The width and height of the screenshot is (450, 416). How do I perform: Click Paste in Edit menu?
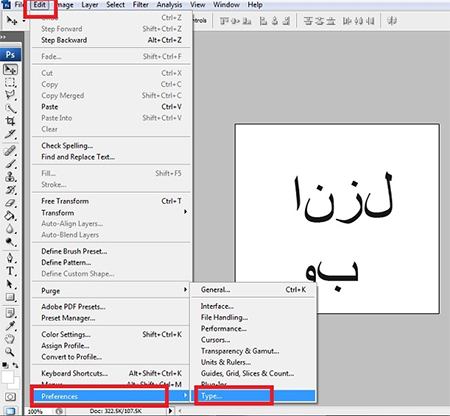click(x=111, y=107)
